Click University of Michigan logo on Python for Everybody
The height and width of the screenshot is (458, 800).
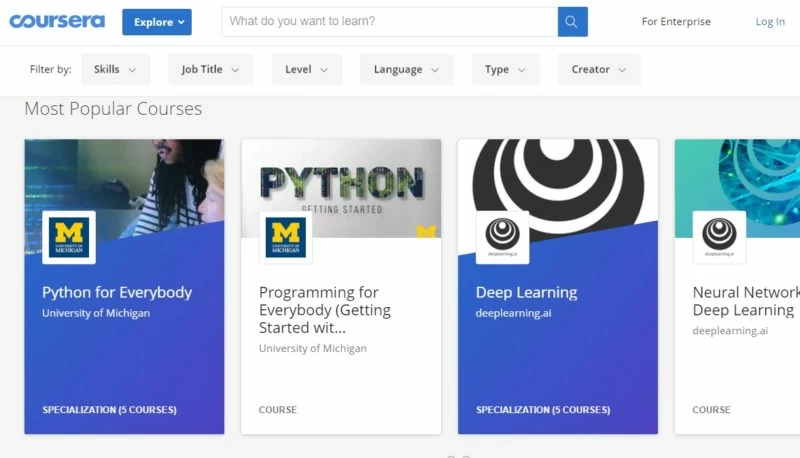[x=69, y=237]
